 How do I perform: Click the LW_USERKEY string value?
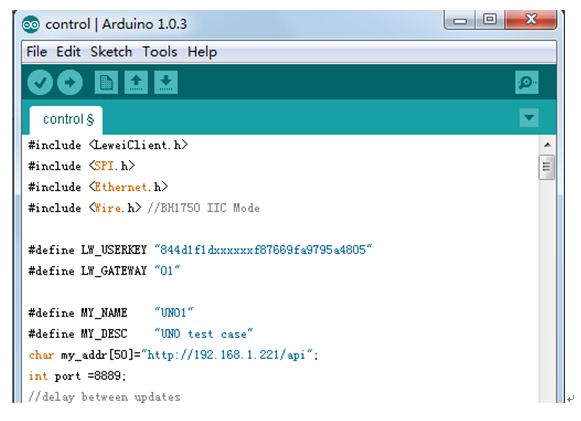pyautogui.click(x=263, y=249)
